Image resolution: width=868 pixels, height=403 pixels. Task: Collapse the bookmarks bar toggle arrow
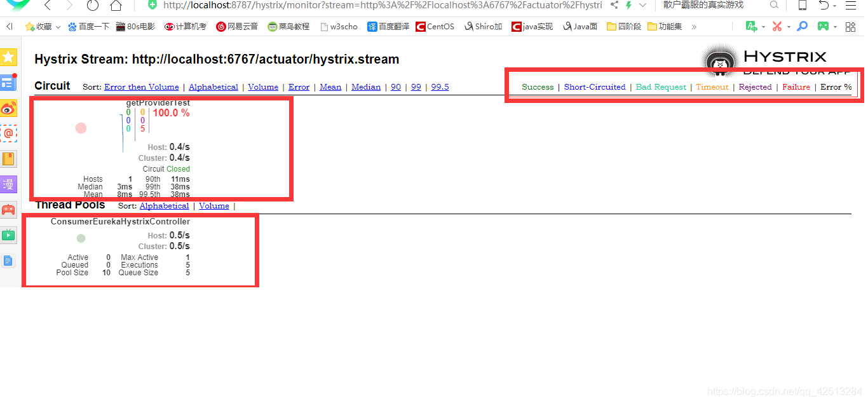tap(9, 27)
